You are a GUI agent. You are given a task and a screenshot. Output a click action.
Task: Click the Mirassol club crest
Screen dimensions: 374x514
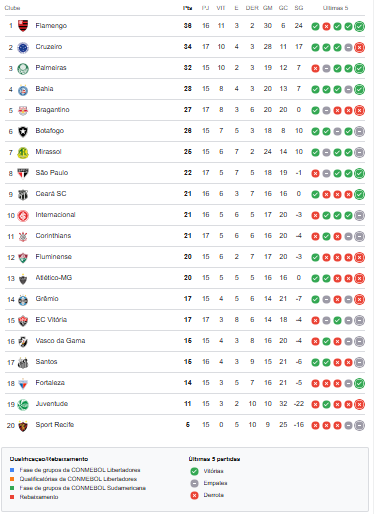[23, 153]
